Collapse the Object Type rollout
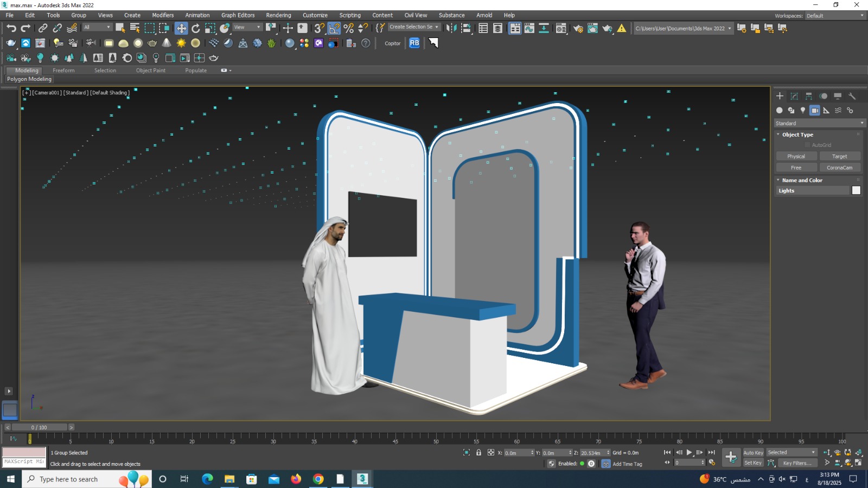 (x=797, y=134)
